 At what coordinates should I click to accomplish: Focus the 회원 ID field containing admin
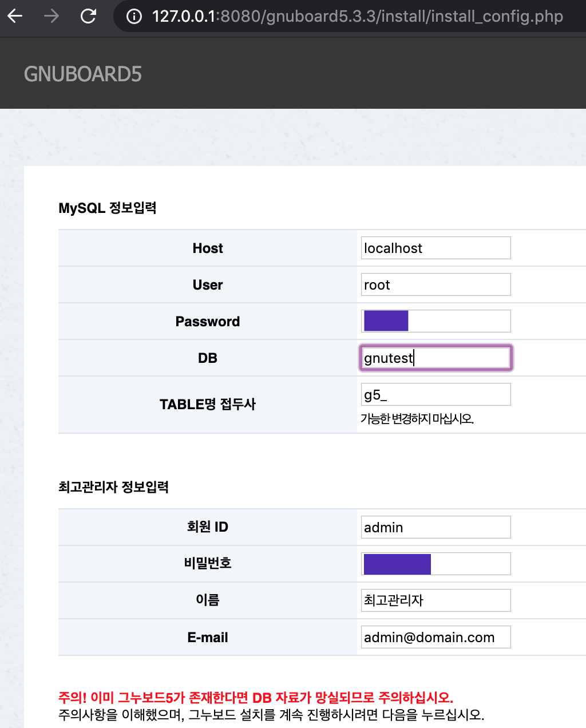[x=435, y=527]
